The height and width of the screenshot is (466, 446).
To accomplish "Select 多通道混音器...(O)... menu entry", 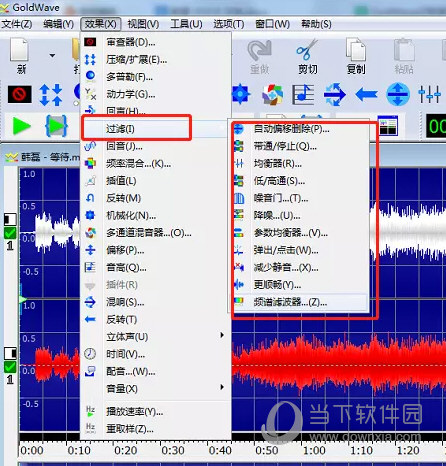I will click(x=155, y=233).
